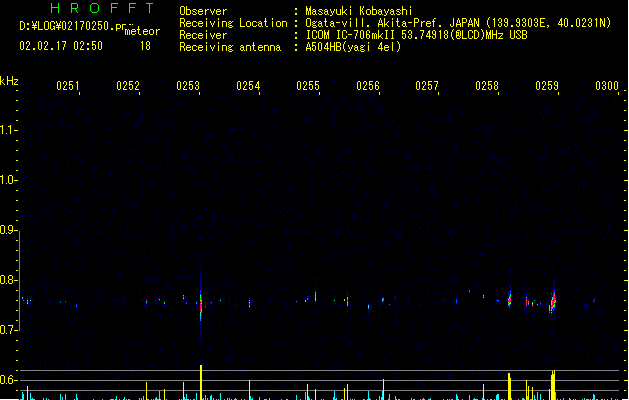Click the bright meteor echo just before 0259

pos(553,301)
